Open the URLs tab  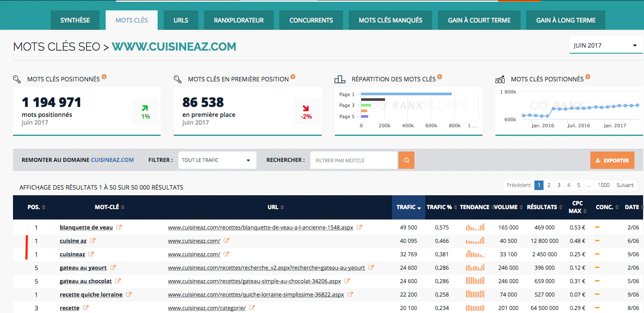[181, 20]
